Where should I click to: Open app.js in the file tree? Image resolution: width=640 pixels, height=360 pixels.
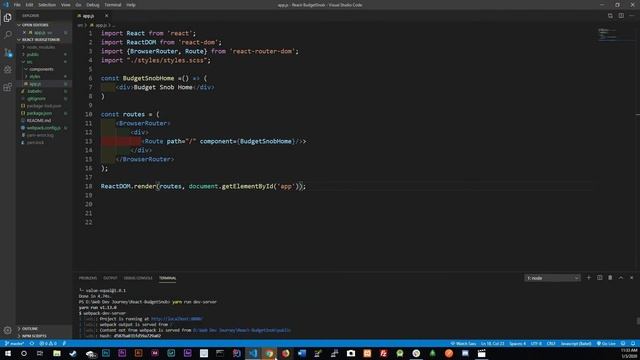pos(35,84)
